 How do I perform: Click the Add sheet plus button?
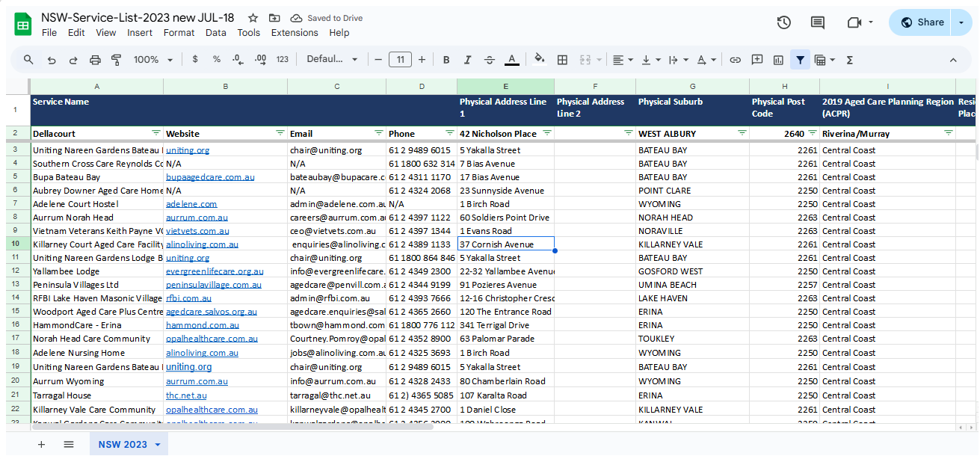[x=41, y=444]
